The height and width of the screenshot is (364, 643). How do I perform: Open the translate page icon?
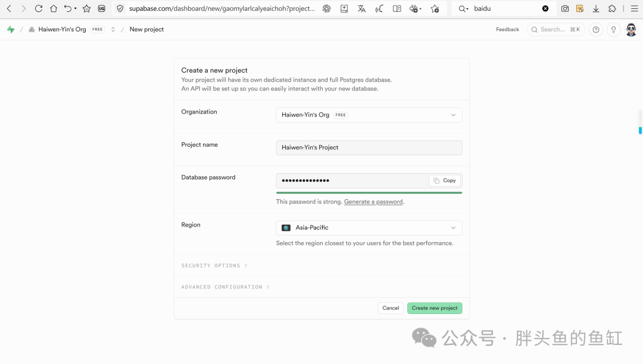coord(361,8)
